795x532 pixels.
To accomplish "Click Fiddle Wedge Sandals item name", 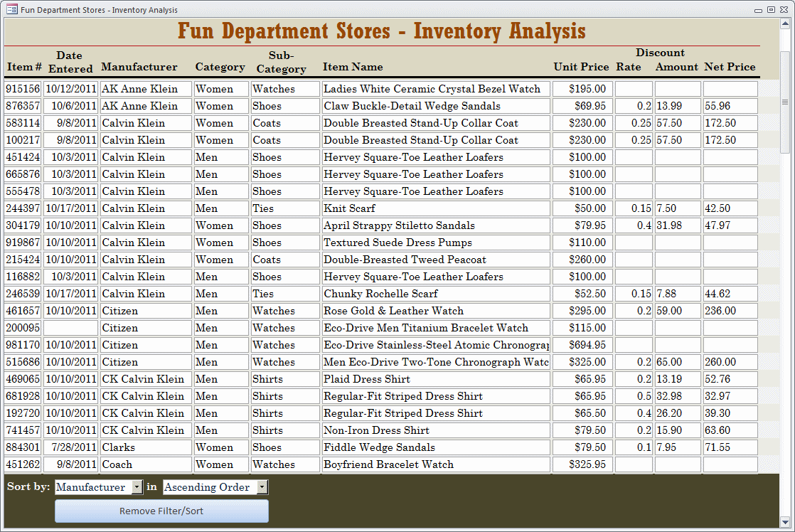I will coord(436,447).
